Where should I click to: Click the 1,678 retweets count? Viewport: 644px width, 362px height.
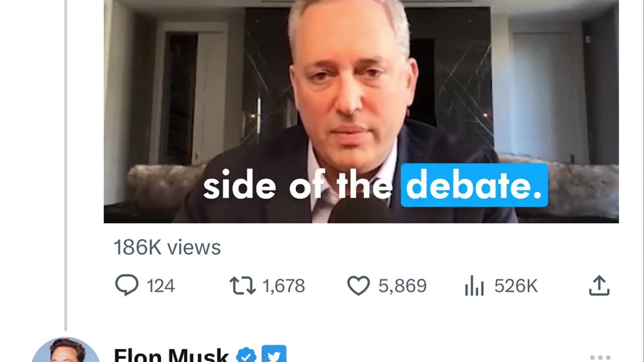[x=284, y=286]
